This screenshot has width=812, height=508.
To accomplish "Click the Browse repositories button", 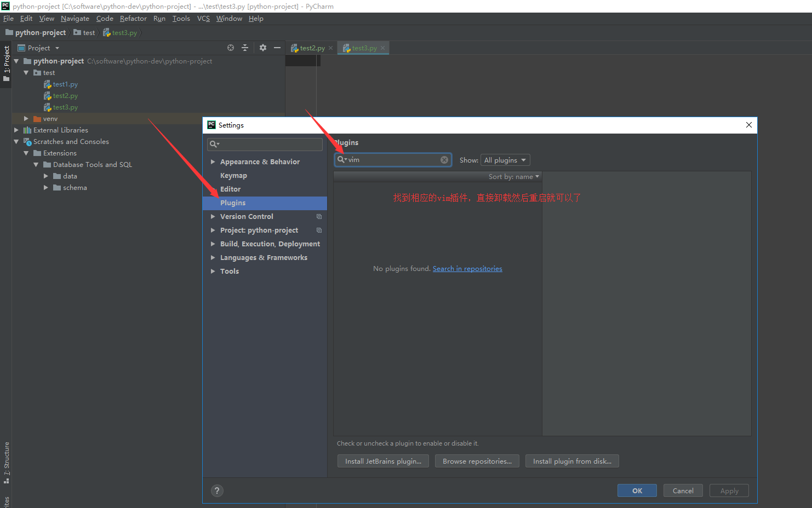I will click(x=477, y=460).
